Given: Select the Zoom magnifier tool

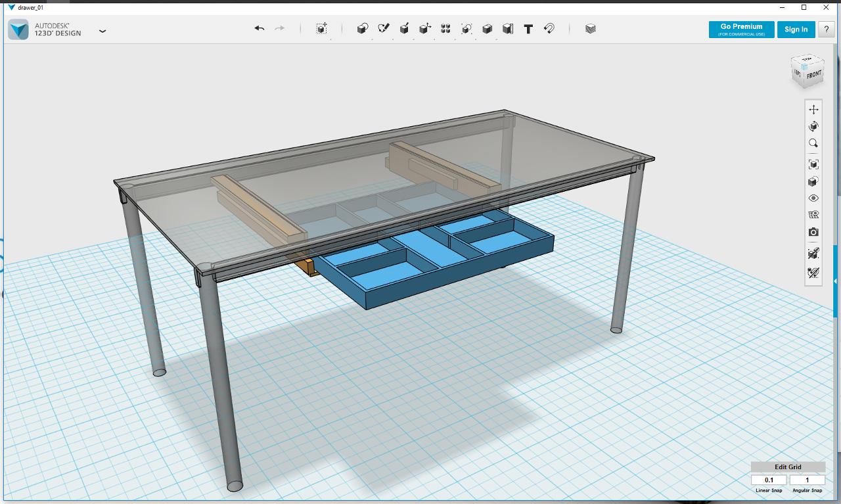Looking at the screenshot, I should coord(813,143).
